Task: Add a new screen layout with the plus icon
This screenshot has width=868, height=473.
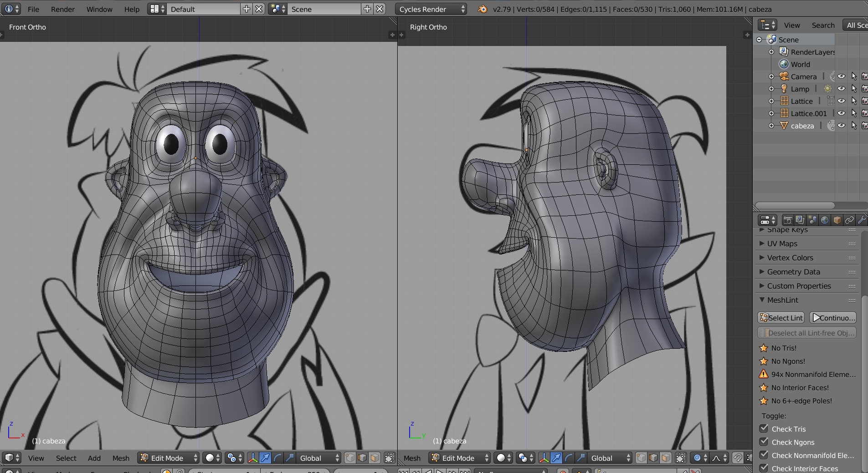Action: point(247,9)
